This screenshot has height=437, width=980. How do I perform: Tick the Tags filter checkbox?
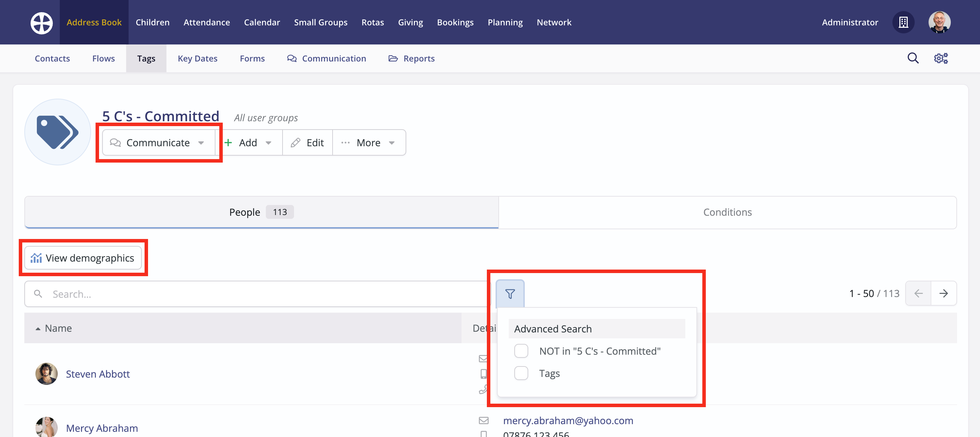coord(521,373)
